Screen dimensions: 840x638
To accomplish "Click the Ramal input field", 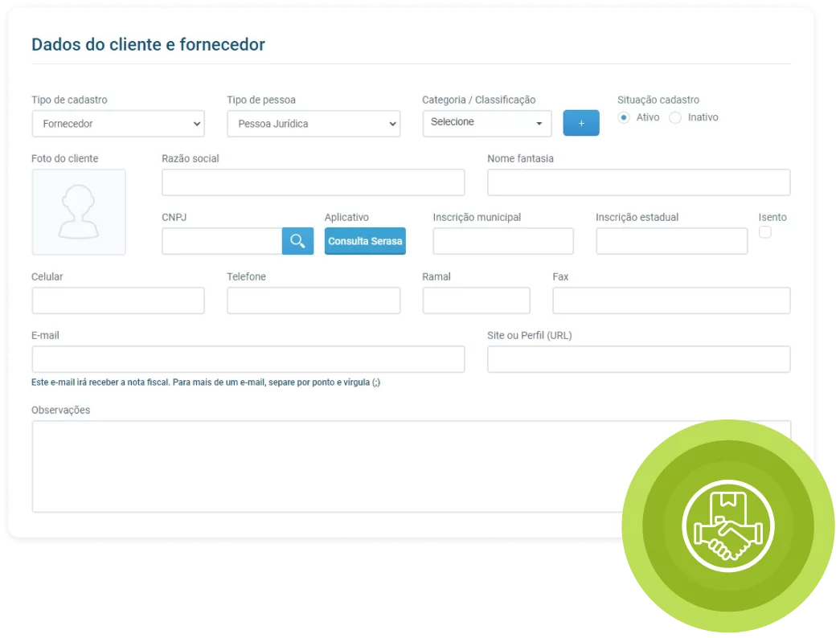I will tap(476, 301).
